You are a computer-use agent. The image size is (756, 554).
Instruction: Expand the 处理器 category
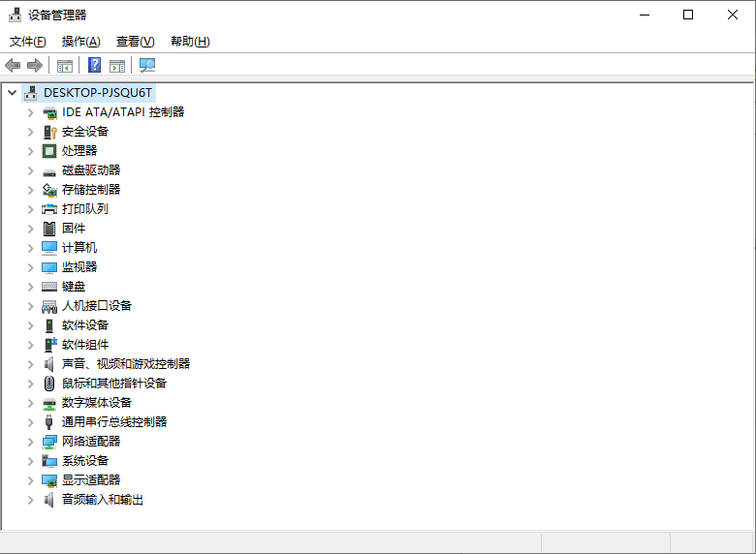click(x=30, y=151)
